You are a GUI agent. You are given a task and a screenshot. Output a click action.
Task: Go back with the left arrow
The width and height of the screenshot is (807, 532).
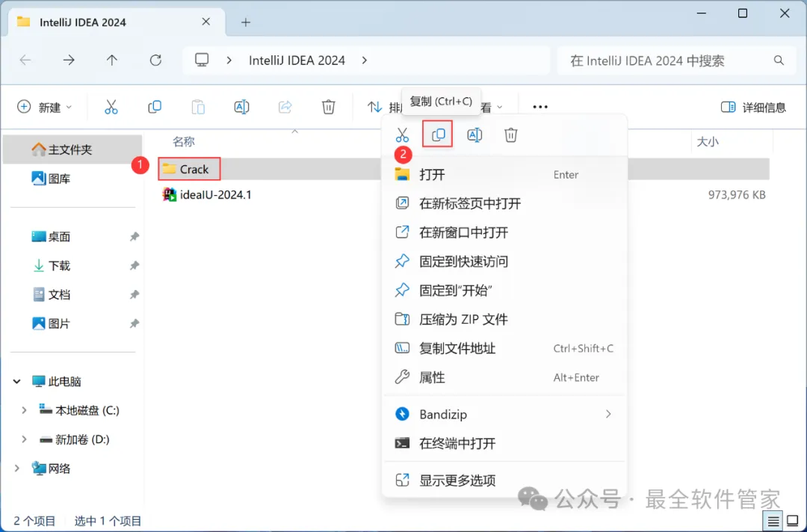pos(25,61)
